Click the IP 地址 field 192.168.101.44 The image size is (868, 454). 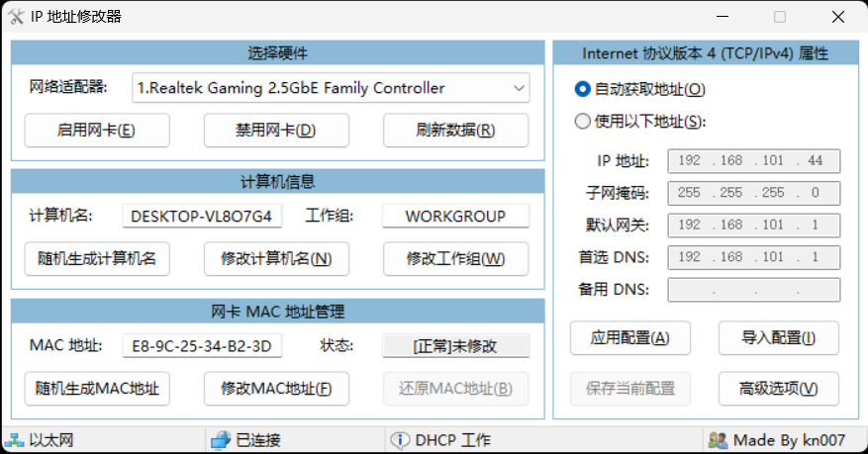754,161
